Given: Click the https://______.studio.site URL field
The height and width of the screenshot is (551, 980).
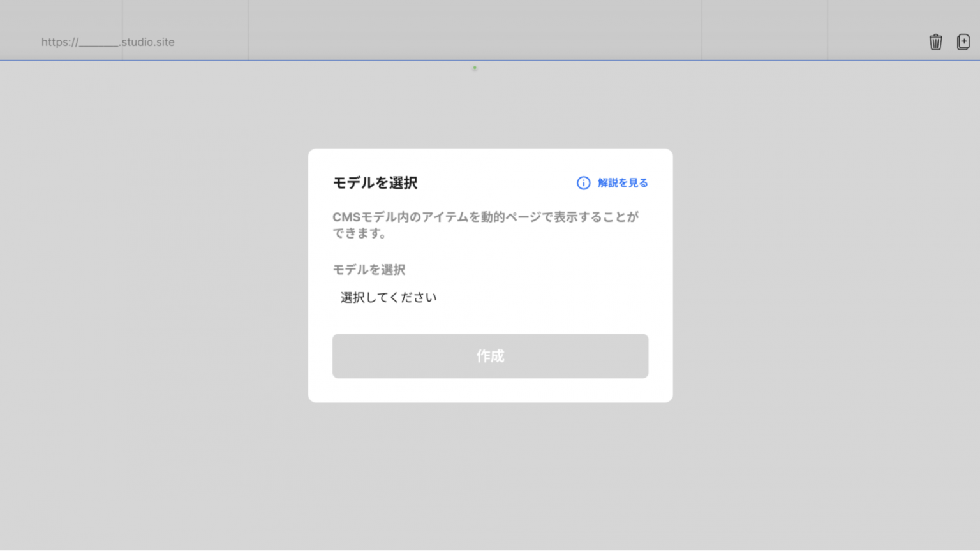Looking at the screenshot, I should point(108,42).
